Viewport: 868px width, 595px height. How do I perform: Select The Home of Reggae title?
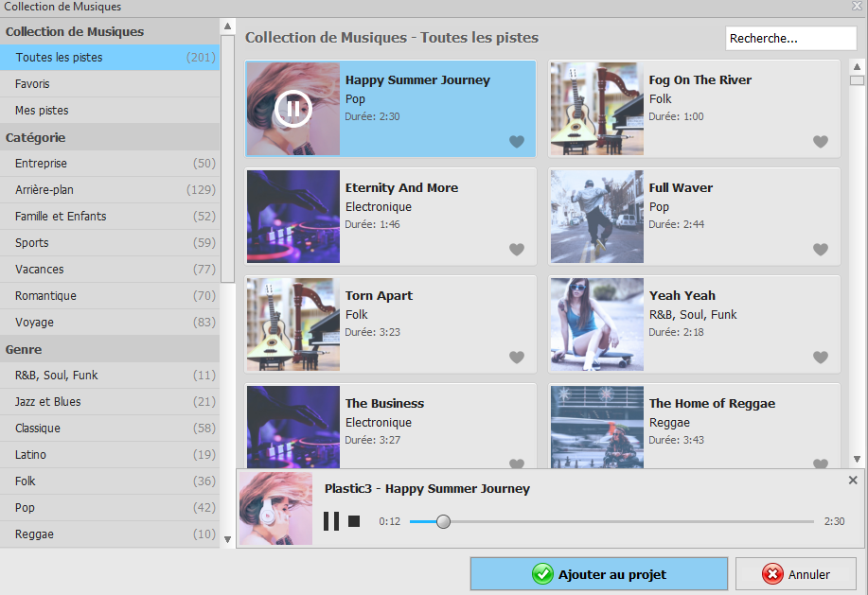(712, 404)
